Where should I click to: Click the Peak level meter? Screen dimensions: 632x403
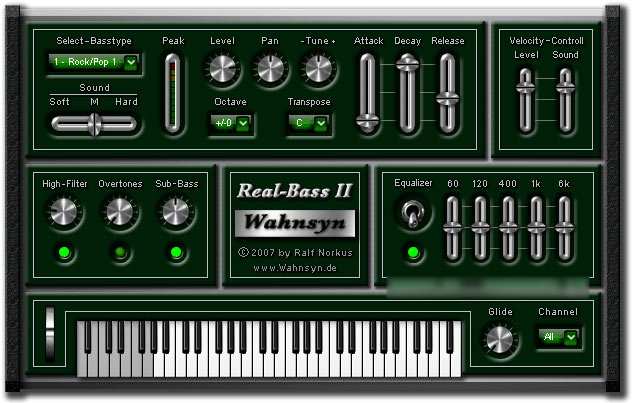[173, 93]
